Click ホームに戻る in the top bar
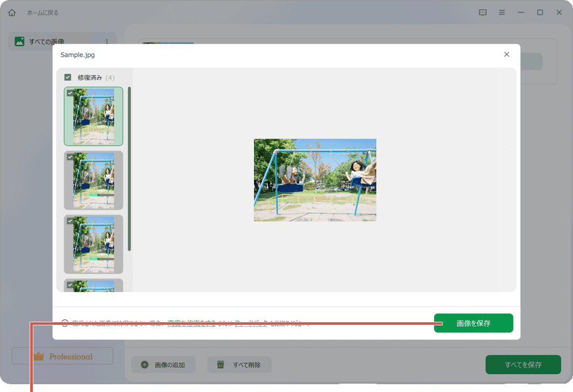 pyautogui.click(x=44, y=12)
